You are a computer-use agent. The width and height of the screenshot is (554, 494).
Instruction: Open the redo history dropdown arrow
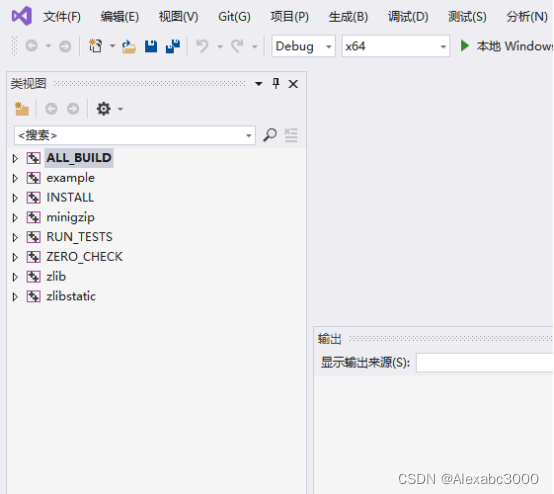point(254,47)
